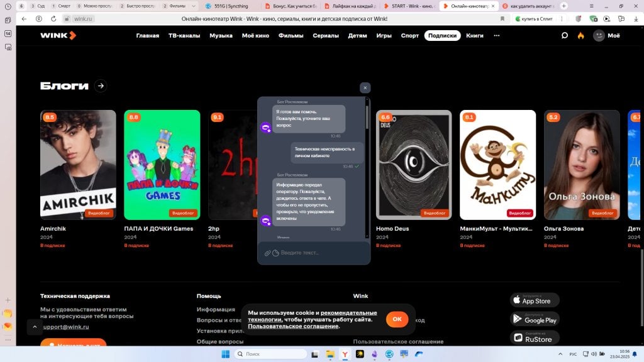
Task: Click the App Store download button
Action: point(535,300)
